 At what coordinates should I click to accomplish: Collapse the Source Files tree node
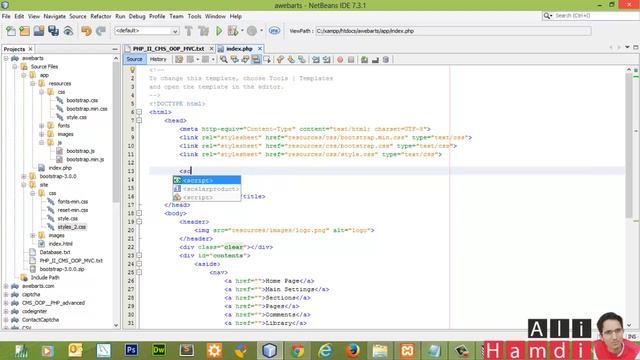pyautogui.click(x=15, y=67)
